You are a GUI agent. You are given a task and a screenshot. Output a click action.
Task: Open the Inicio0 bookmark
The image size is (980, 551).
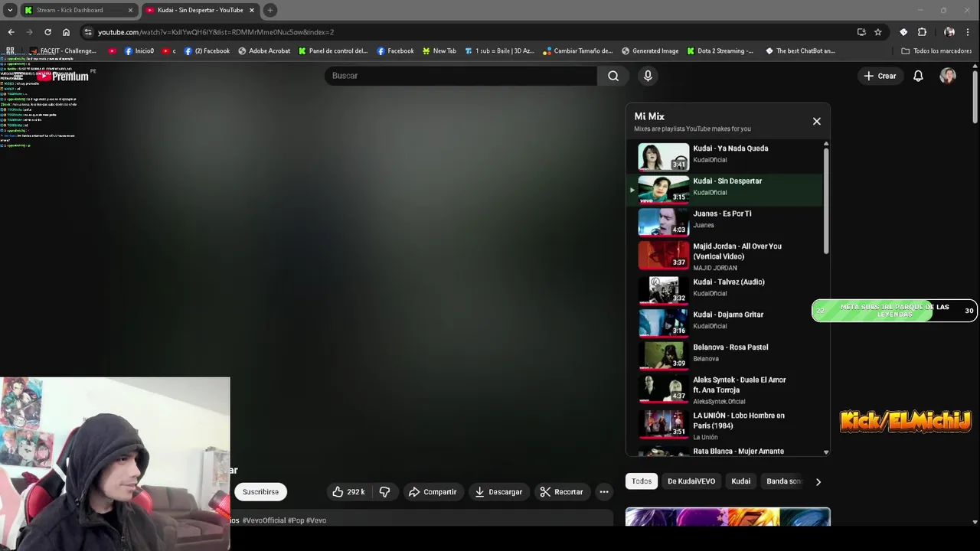click(139, 51)
